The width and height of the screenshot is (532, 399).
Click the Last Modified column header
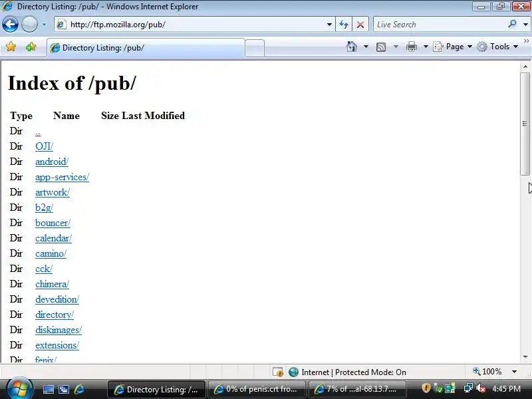point(154,116)
